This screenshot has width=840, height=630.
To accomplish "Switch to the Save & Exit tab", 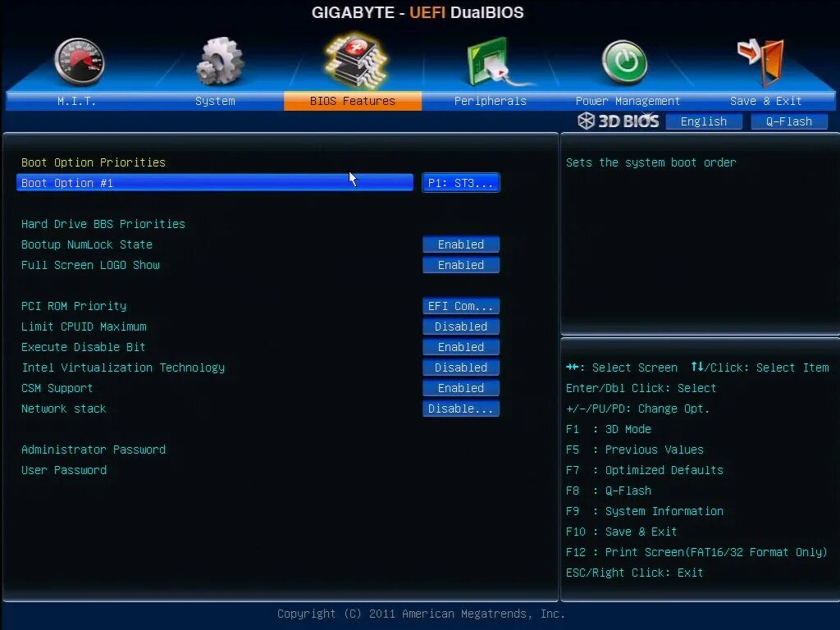I will tap(765, 101).
